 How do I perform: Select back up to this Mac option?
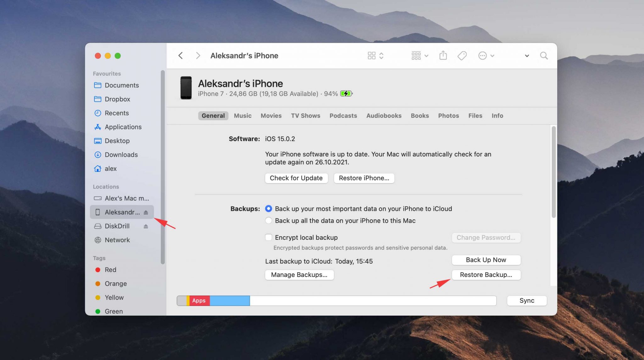click(268, 221)
